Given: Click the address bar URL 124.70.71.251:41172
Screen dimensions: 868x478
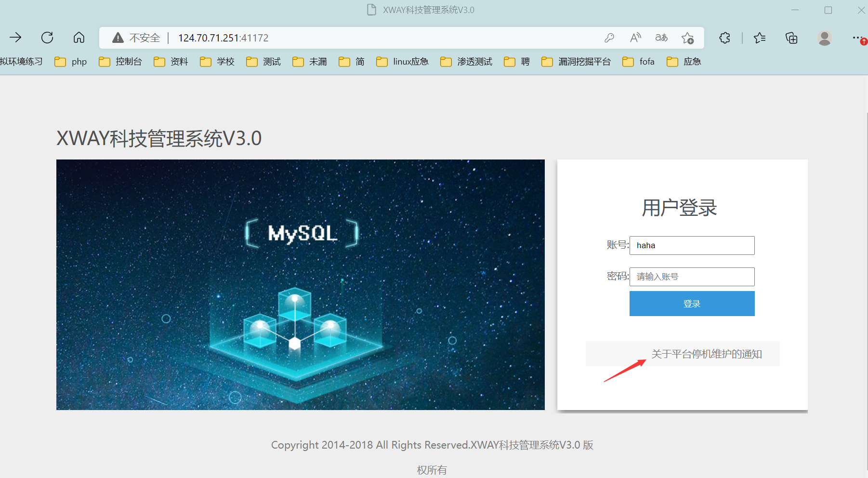Looking at the screenshot, I should tap(224, 38).
